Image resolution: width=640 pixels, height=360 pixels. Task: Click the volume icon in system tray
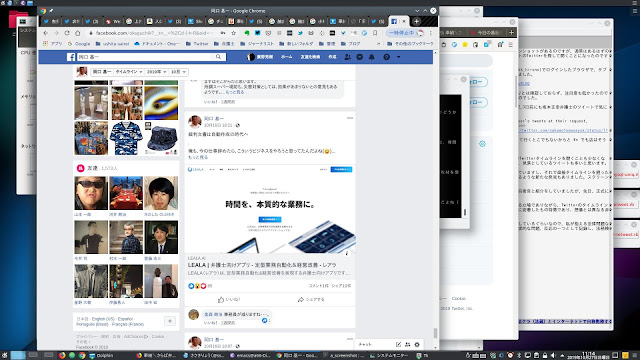point(553,355)
